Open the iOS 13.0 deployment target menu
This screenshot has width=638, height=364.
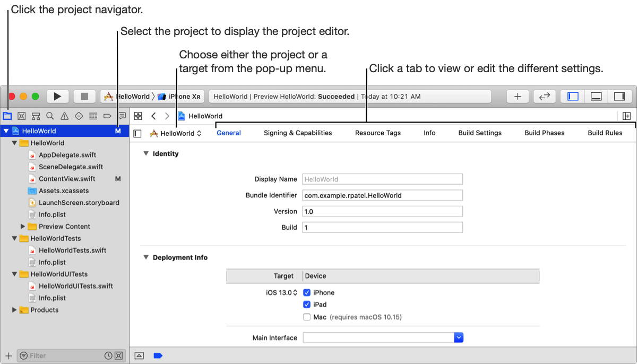282,292
